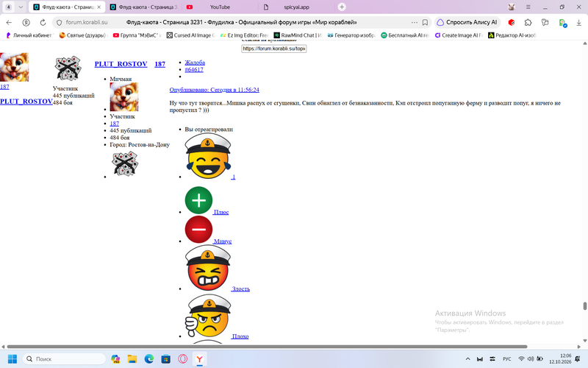Screen dimensions: 588x368
Task: Click the corgi avatar beside Мичман
Action: click(124, 97)
